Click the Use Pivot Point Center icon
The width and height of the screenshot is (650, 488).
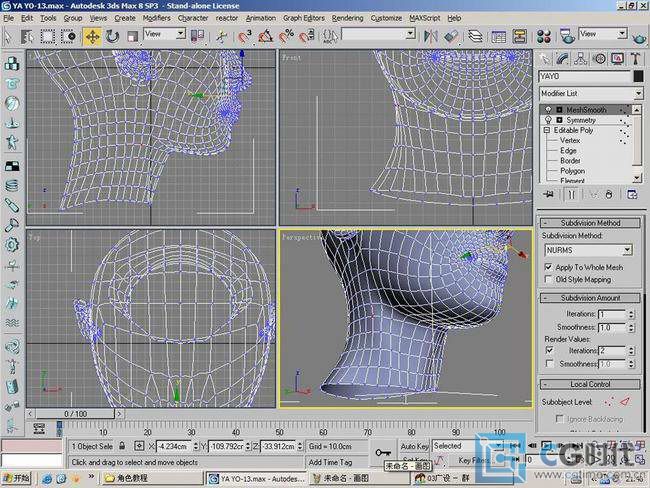[197, 36]
